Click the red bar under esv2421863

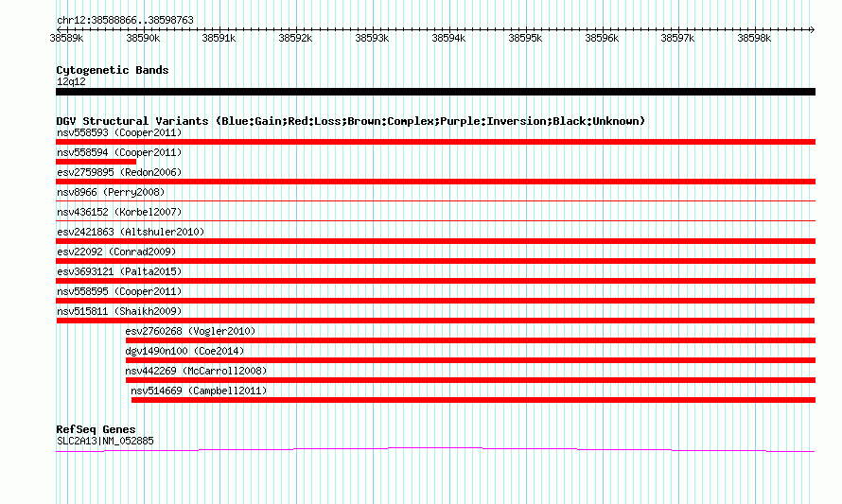pyautogui.click(x=435, y=241)
